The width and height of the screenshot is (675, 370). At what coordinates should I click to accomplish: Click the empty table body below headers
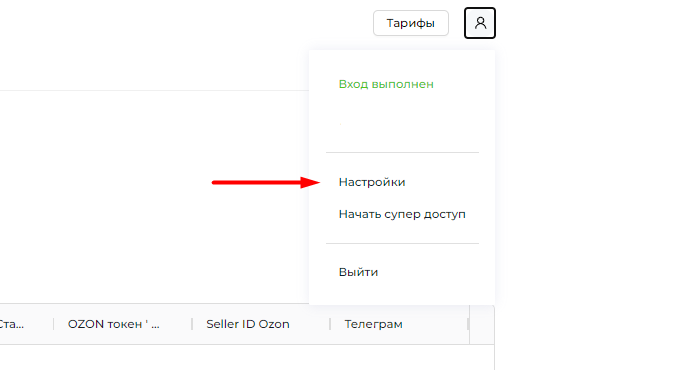tap(247, 357)
